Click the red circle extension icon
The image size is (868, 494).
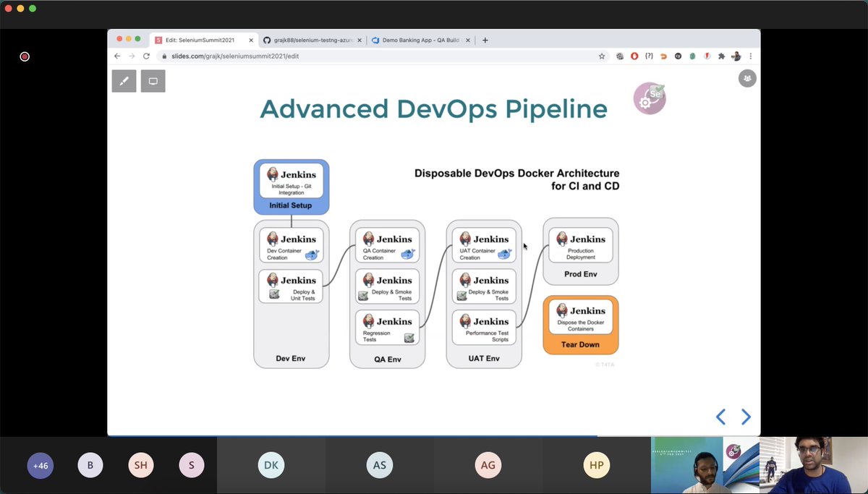(634, 56)
